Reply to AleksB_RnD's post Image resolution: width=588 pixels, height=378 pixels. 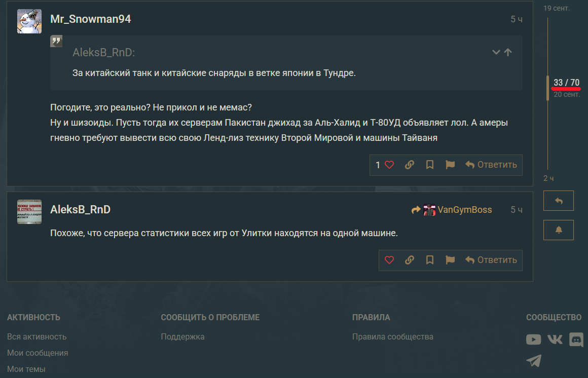(491, 260)
